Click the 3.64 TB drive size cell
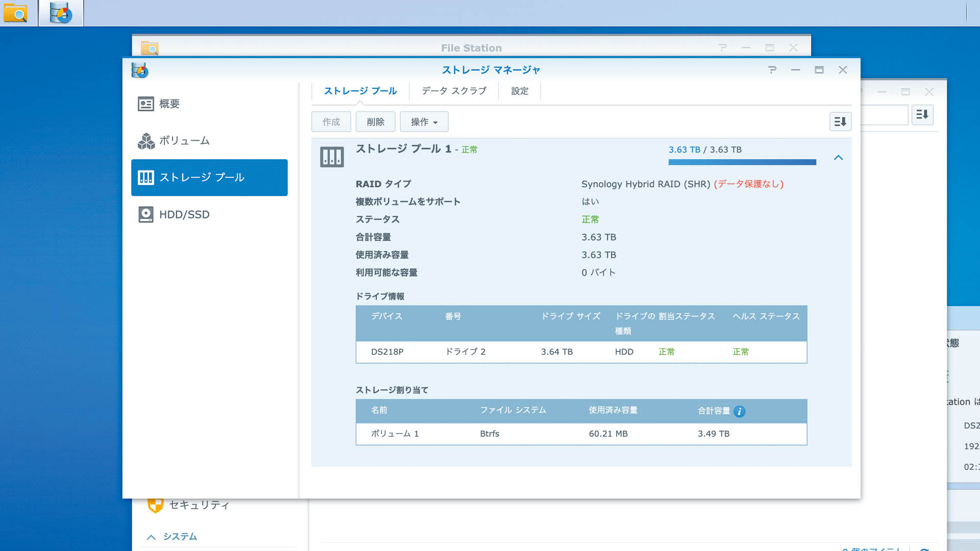Viewport: 980px width, 551px height. click(557, 352)
